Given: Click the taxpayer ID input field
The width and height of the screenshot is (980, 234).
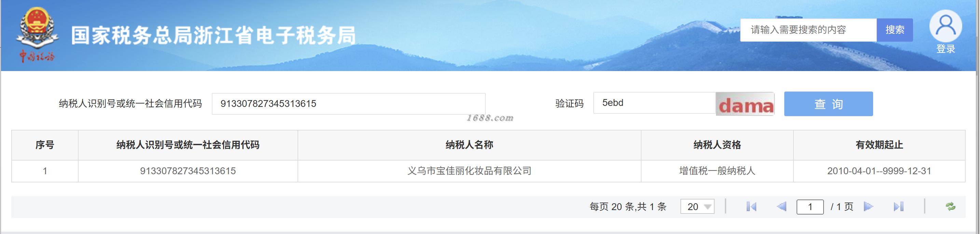Looking at the screenshot, I should (x=348, y=104).
